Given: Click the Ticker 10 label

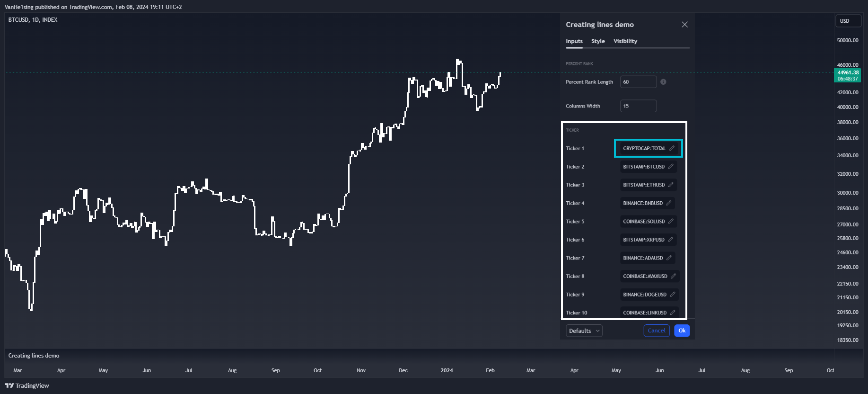Looking at the screenshot, I should [x=576, y=313].
